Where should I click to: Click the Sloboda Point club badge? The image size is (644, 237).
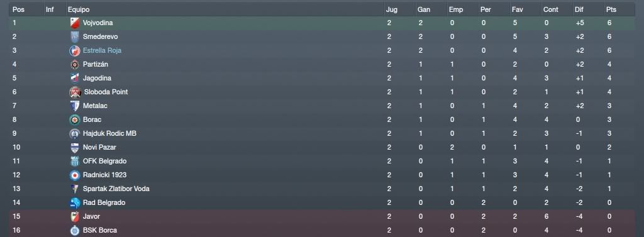[x=74, y=92]
